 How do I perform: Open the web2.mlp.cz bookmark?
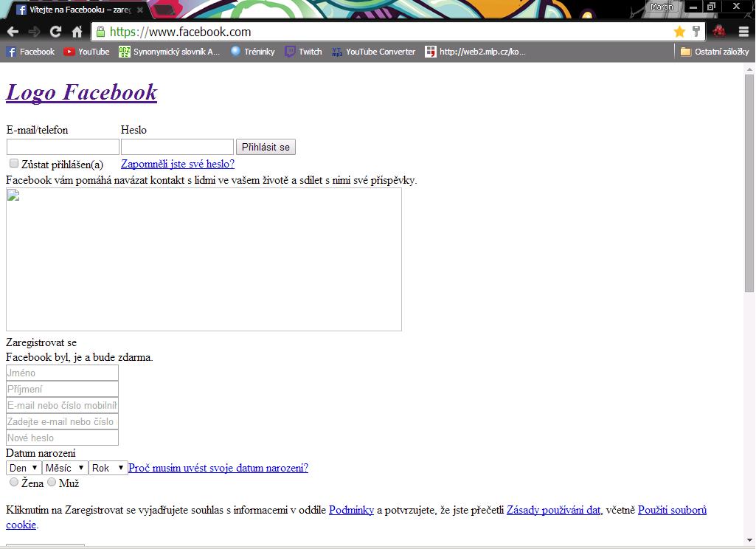pos(476,52)
